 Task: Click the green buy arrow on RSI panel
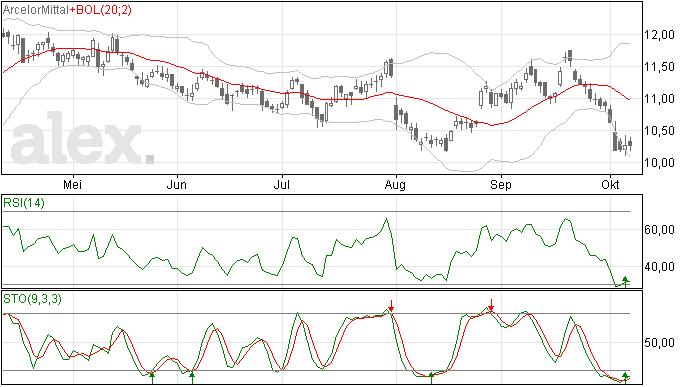pos(625,282)
